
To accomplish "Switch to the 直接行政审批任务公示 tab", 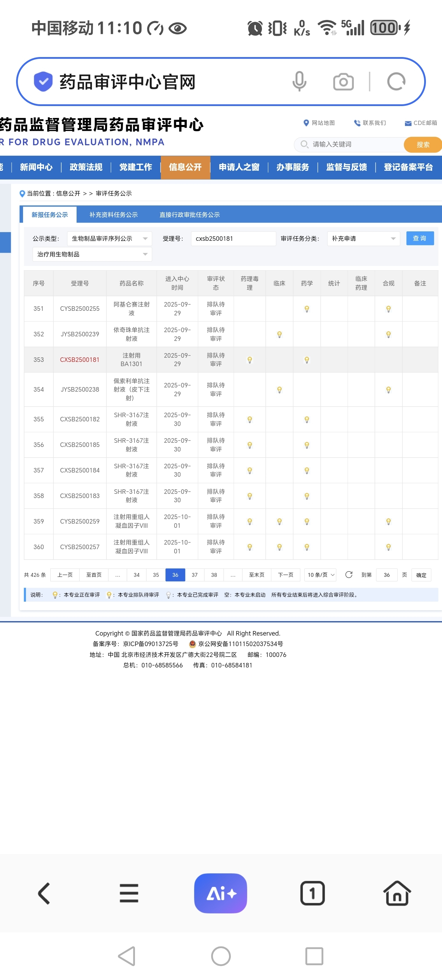I will click(189, 215).
